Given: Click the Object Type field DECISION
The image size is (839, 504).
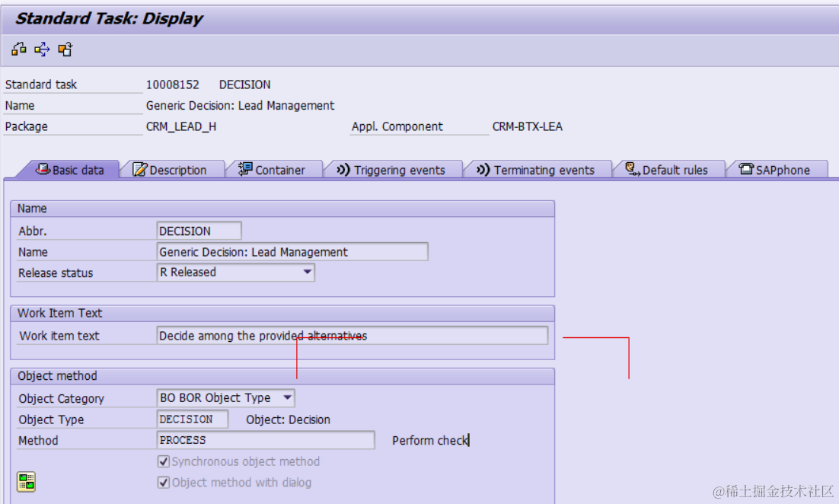Looking at the screenshot, I should pos(193,419).
